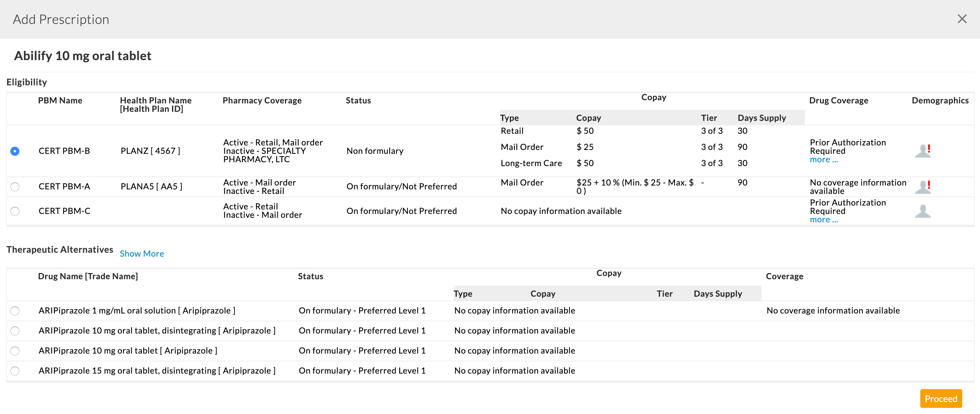This screenshot has width=980, height=414.
Task: Click the Days Supply header in Eligibility
Action: click(x=762, y=118)
